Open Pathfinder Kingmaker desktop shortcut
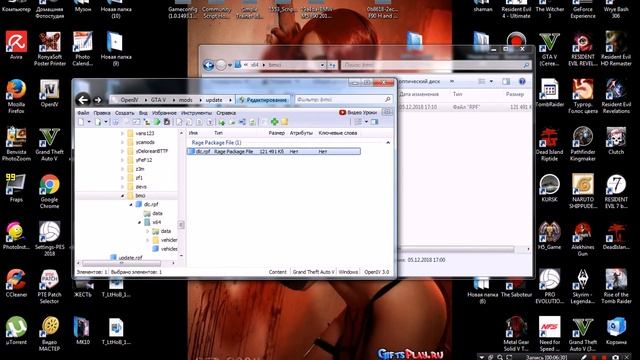Viewport: 640px width, 360px height. click(x=582, y=144)
